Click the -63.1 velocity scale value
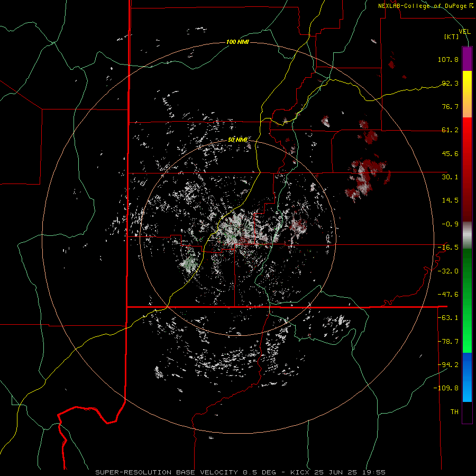The height and width of the screenshot is (476, 476). [x=448, y=318]
